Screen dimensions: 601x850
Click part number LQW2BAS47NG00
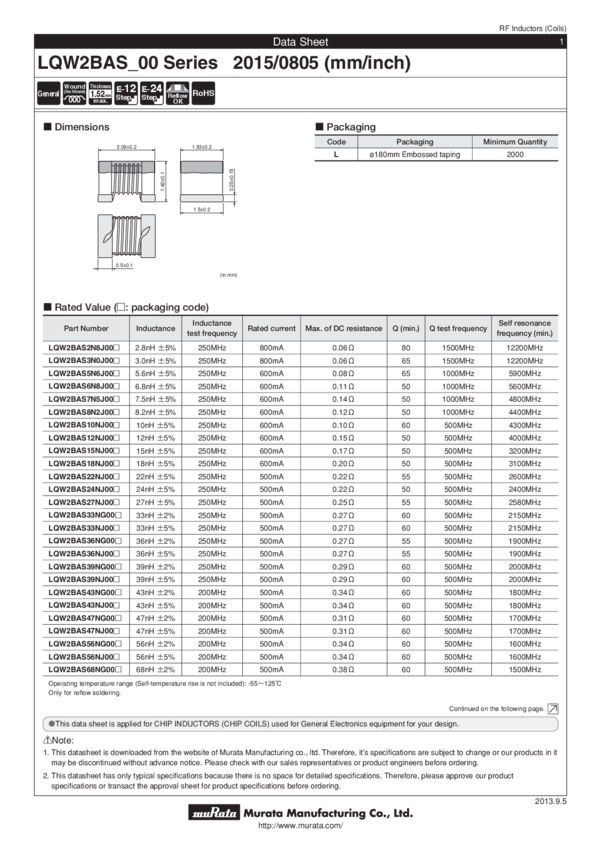(85, 619)
